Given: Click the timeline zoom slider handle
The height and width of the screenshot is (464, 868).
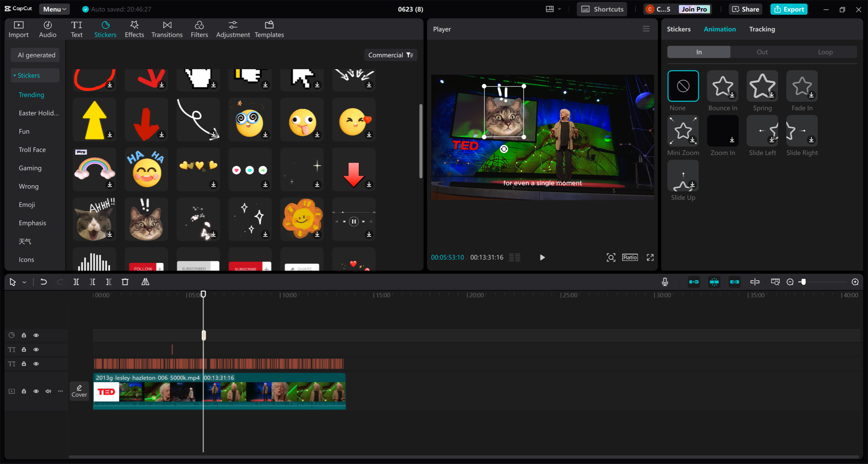Looking at the screenshot, I should [803, 282].
